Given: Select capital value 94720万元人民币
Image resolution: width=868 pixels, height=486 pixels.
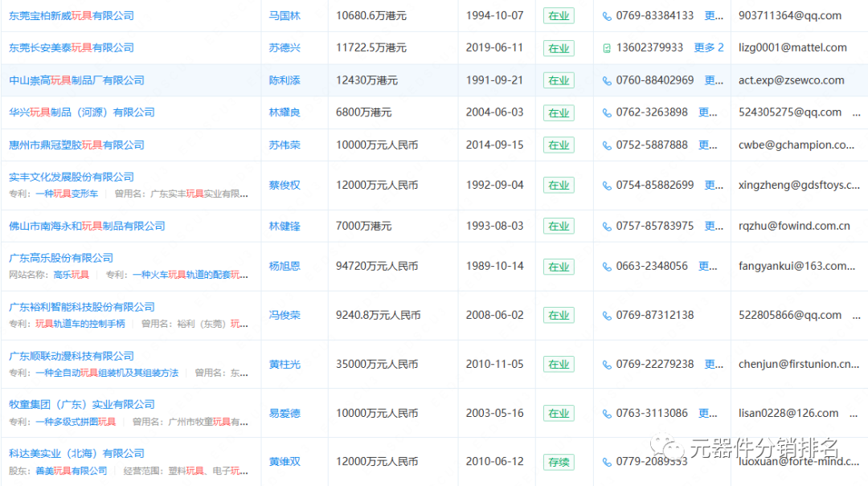Looking at the screenshot, I should click(x=376, y=266).
